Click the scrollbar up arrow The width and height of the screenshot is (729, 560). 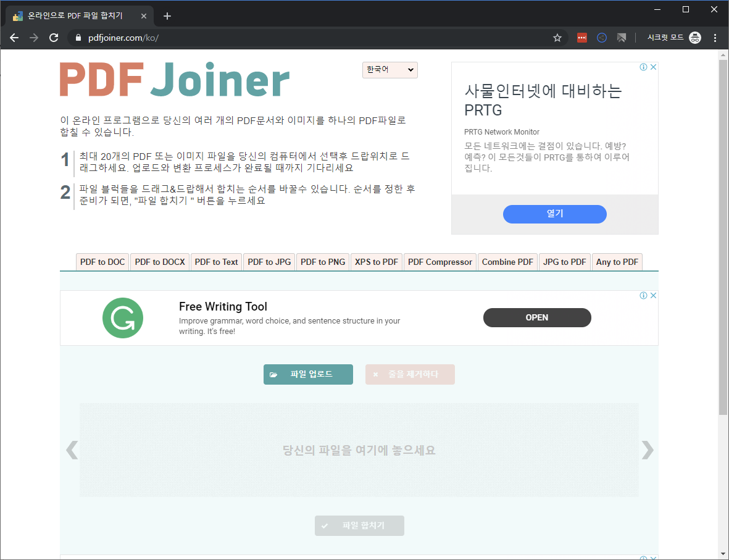(x=723, y=55)
